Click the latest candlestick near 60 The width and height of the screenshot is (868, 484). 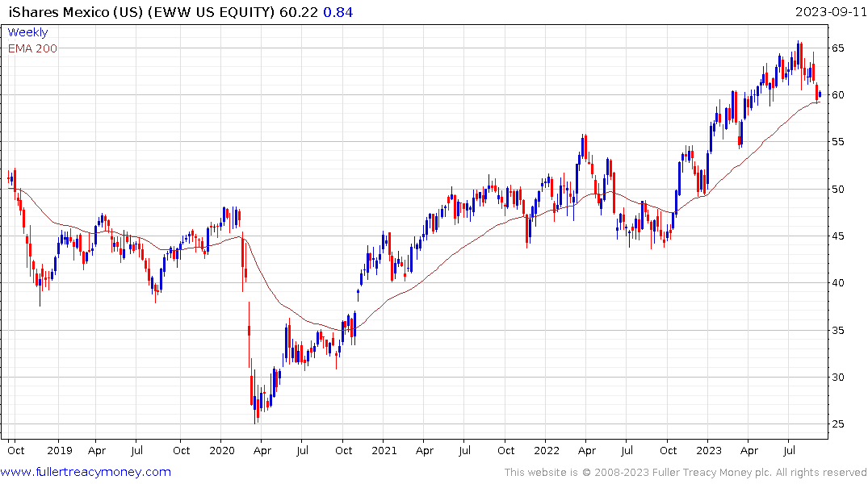820,94
